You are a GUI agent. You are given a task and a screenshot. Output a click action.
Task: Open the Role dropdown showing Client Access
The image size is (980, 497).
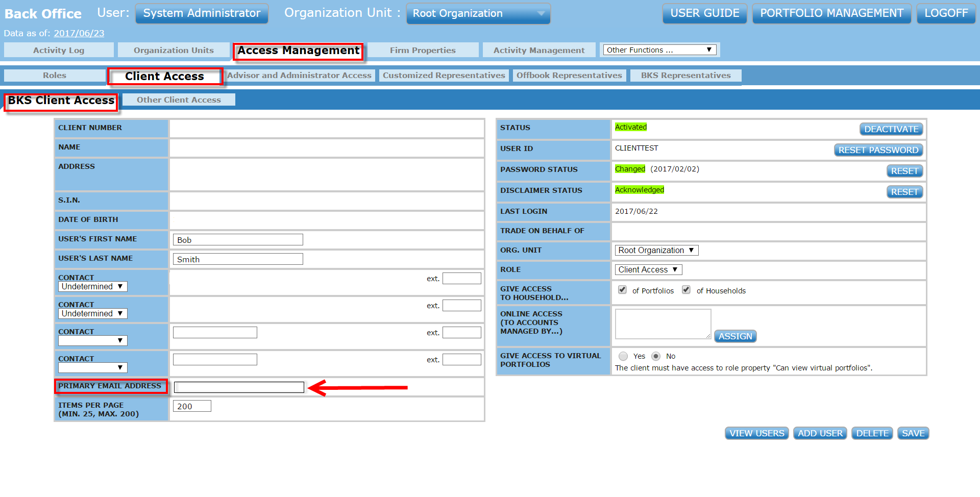pos(648,269)
